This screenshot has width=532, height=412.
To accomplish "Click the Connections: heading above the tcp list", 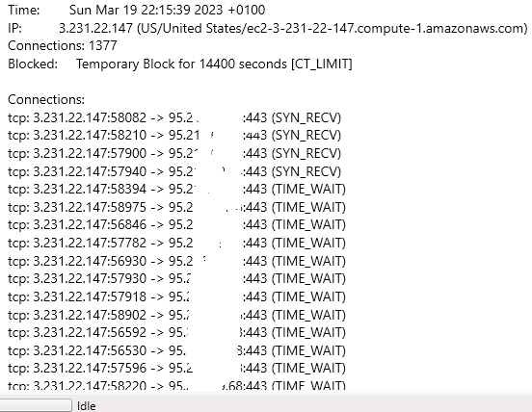I will point(46,99).
